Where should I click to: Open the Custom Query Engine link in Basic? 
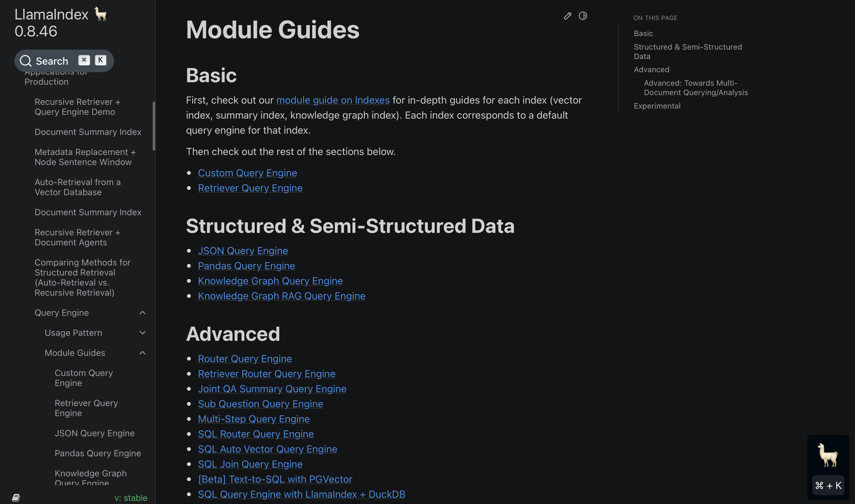(248, 173)
